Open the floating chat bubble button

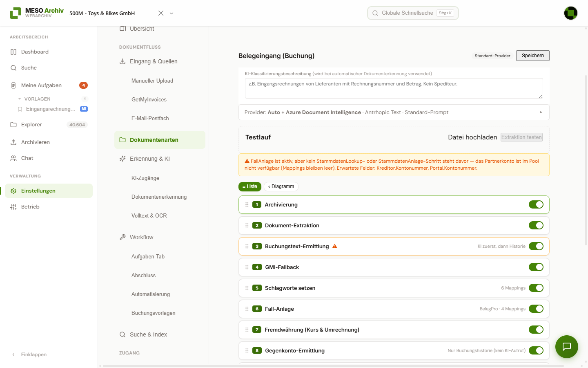pyautogui.click(x=567, y=347)
